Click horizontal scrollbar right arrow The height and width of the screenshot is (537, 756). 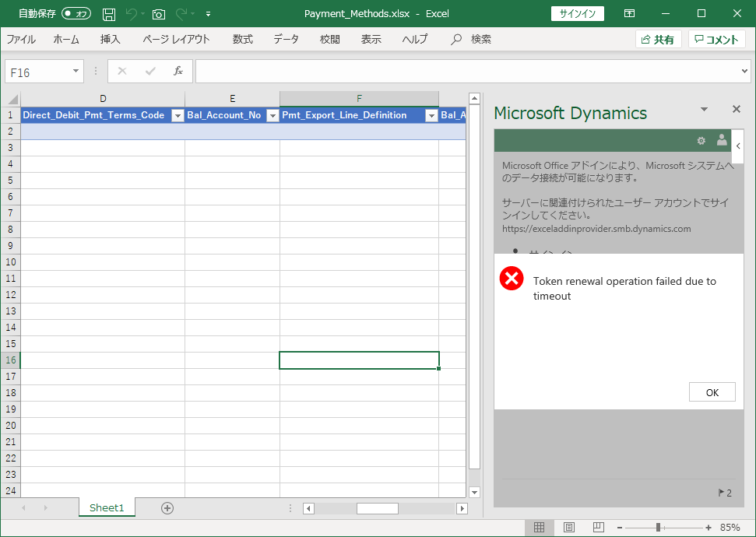tap(462, 508)
